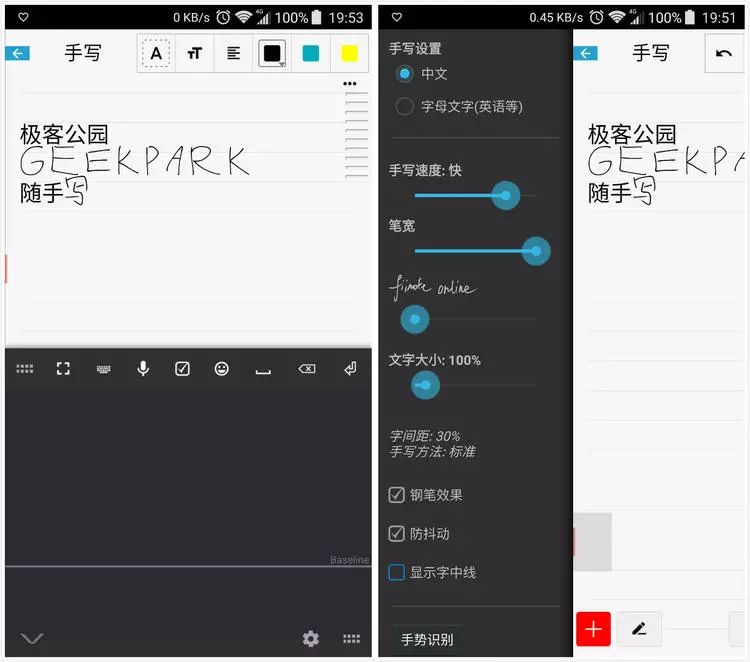The height and width of the screenshot is (662, 750).
Task: Tap the line ruler scrollbar at right edge
Action: 356,135
